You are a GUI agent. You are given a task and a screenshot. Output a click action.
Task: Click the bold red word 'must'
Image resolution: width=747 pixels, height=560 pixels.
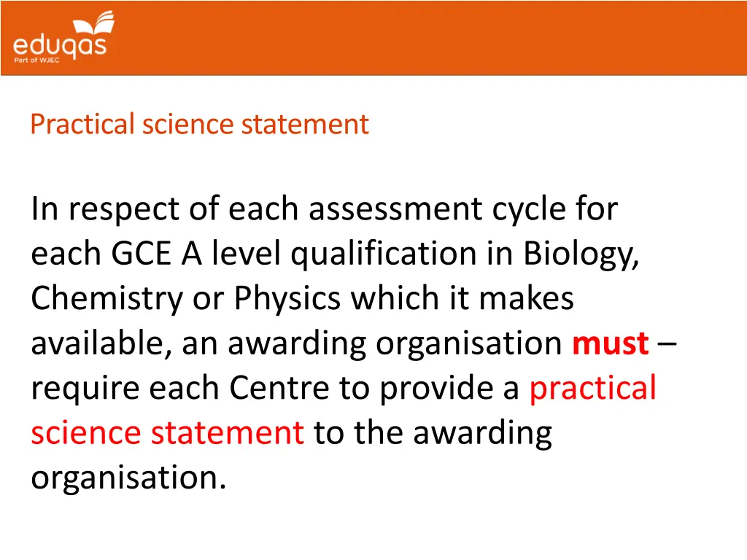click(x=611, y=343)
